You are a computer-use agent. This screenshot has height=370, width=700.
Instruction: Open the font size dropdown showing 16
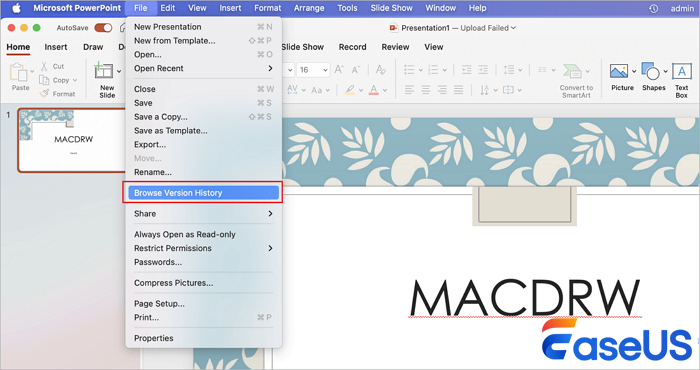click(324, 70)
